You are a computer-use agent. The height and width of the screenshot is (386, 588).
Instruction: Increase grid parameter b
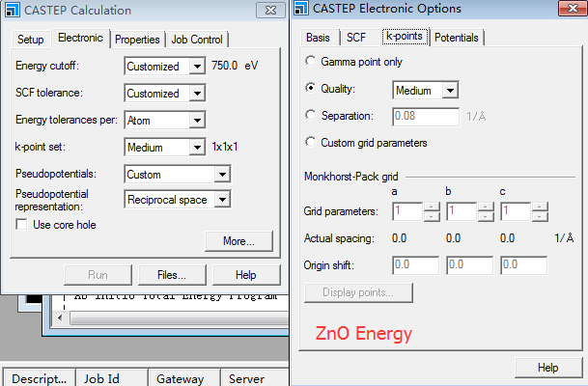(x=486, y=207)
